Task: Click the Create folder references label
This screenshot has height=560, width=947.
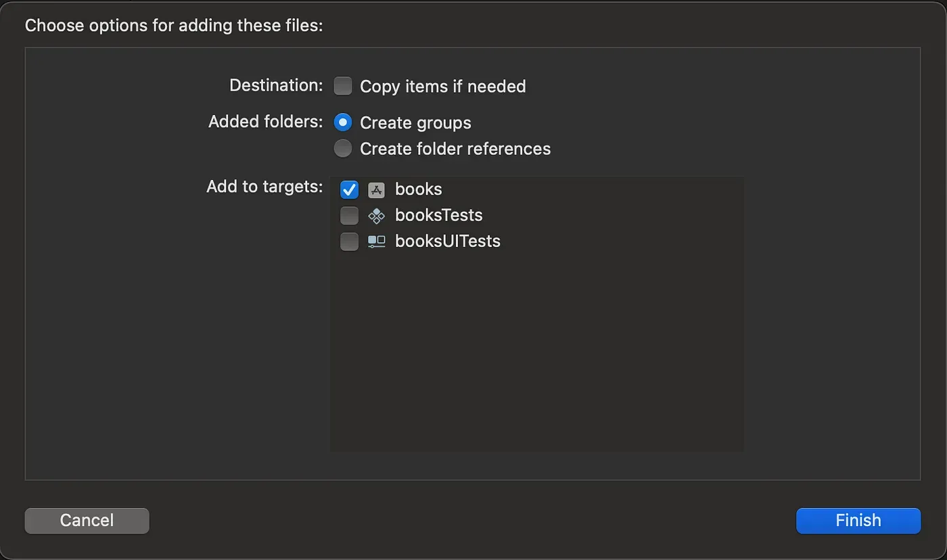Action: [455, 149]
